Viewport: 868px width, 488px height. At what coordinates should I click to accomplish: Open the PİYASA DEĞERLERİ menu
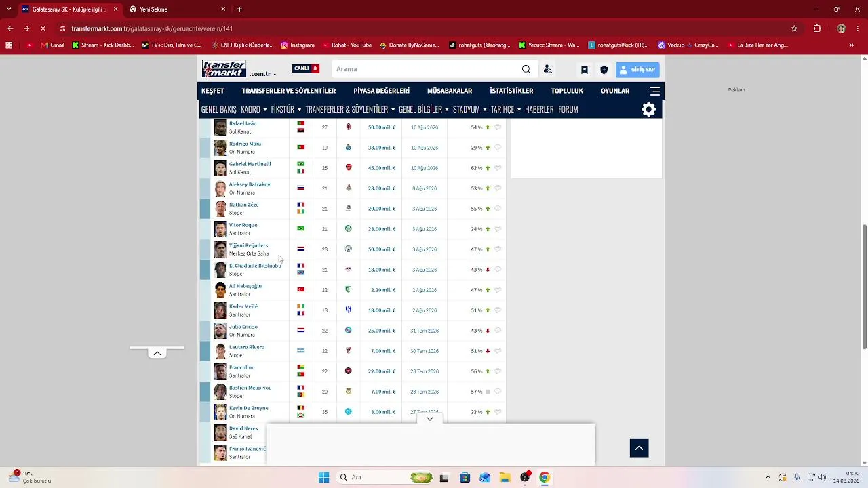click(x=382, y=91)
